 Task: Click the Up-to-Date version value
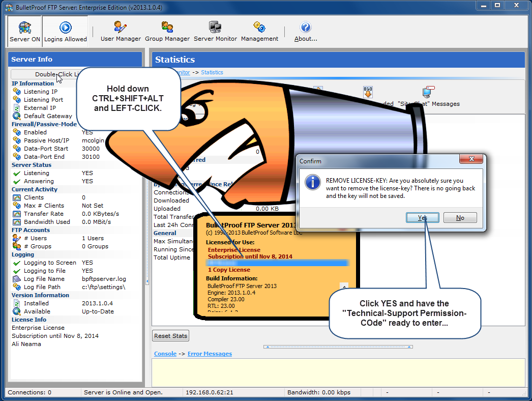coord(98,311)
